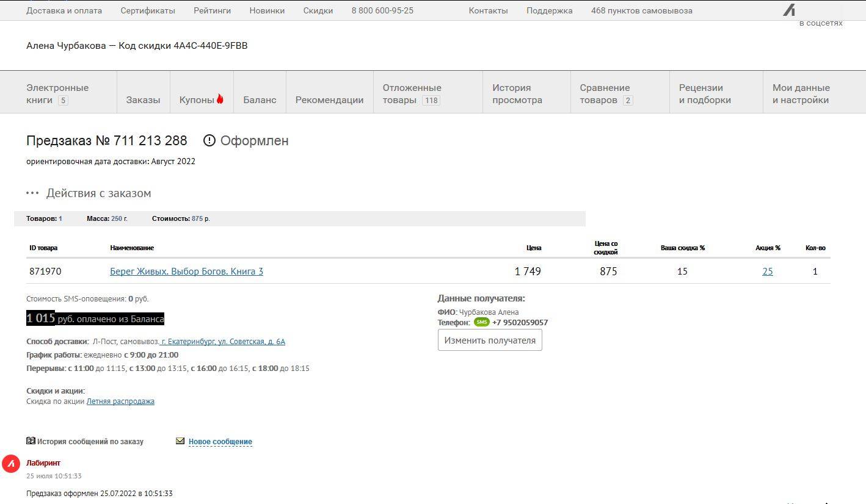Click the 5 badge under Электронные книги
The image size is (866, 504).
pos(63,101)
